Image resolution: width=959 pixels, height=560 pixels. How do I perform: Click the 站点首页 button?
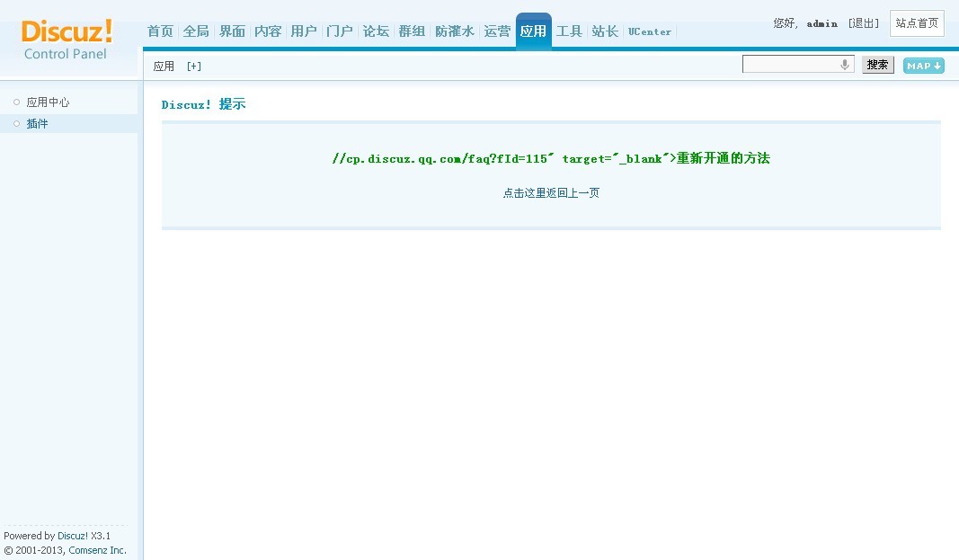[917, 23]
